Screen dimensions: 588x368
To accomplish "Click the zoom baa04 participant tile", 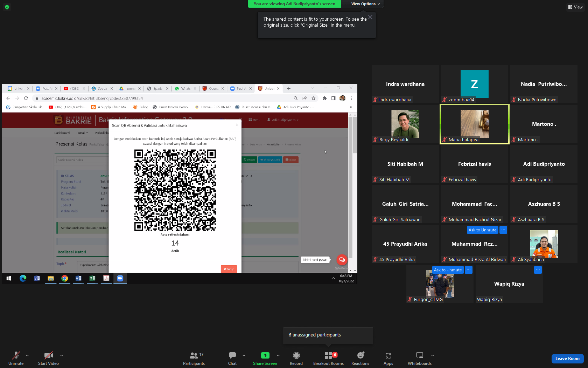I will click(474, 84).
